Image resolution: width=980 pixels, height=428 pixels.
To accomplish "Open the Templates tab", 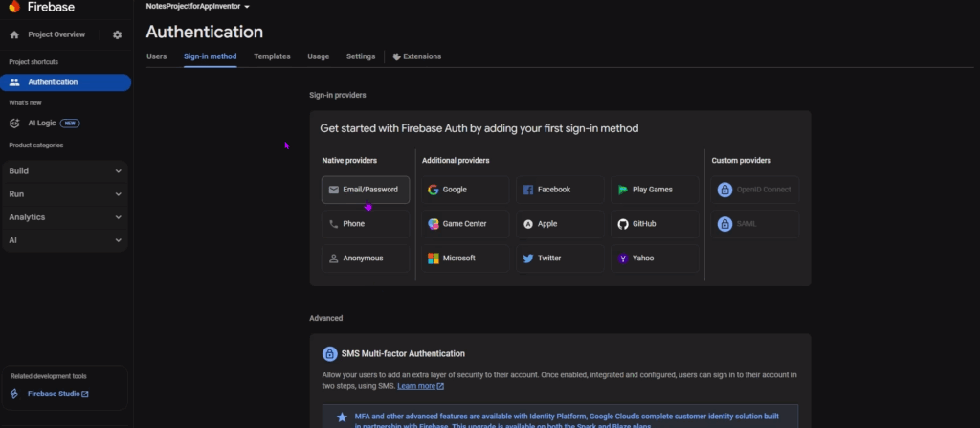I will pos(272,56).
